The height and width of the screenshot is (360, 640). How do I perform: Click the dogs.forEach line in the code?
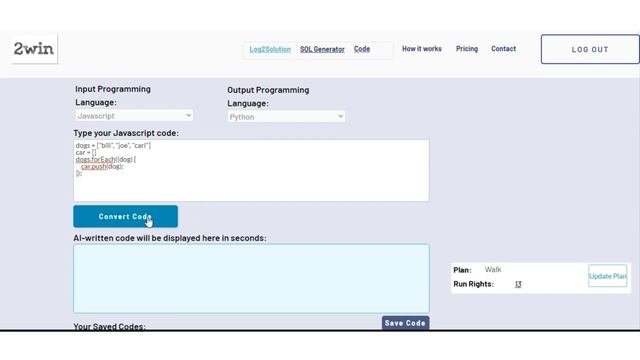(106, 159)
